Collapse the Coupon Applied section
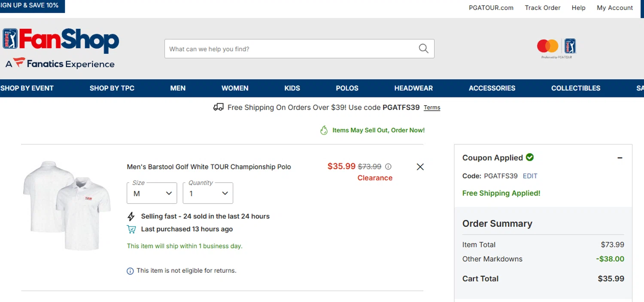644x302 pixels. (x=620, y=158)
